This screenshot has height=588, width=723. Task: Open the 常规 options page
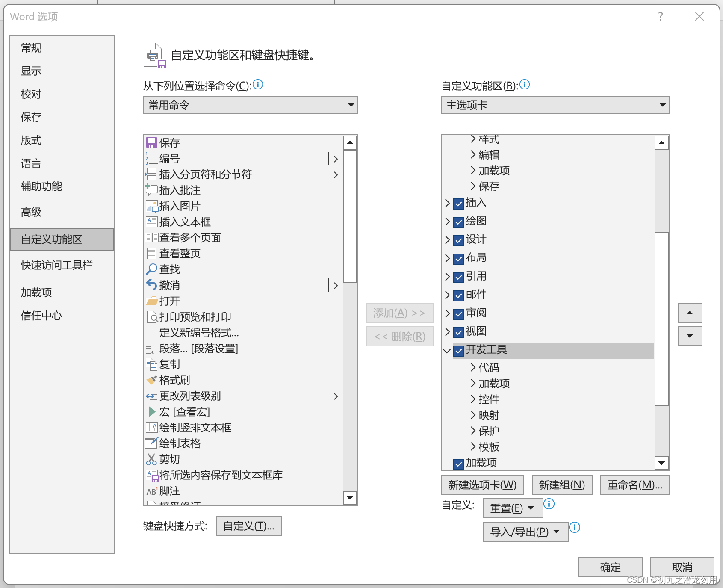point(62,48)
